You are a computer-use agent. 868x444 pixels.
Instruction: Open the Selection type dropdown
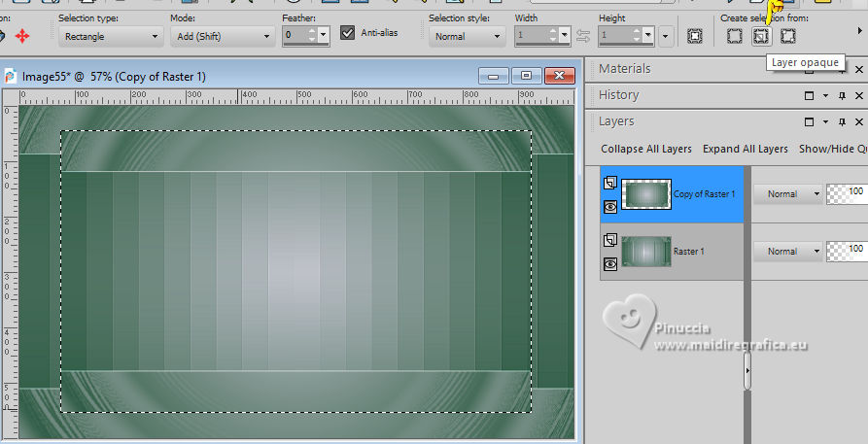click(111, 37)
